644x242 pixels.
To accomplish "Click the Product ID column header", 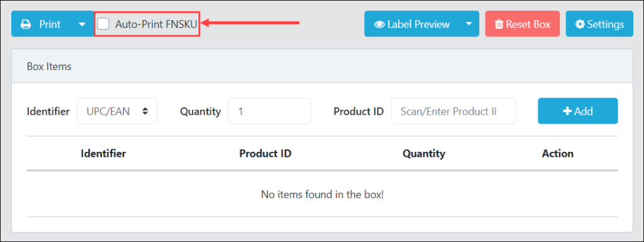I will pos(265,154).
